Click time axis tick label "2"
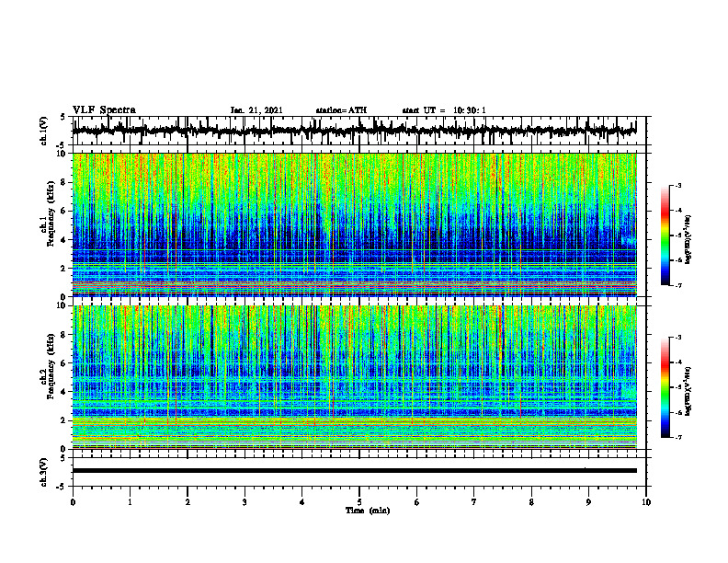 pyautogui.click(x=188, y=502)
